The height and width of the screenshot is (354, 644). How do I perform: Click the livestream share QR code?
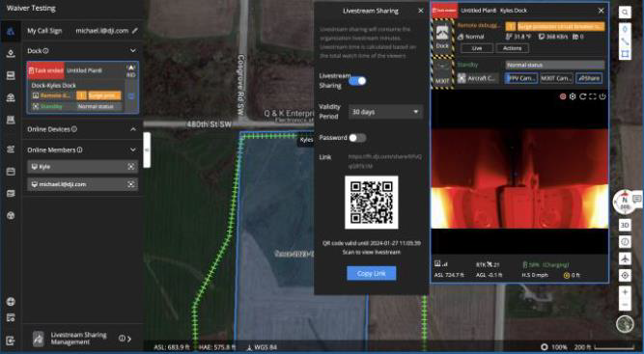(372, 203)
